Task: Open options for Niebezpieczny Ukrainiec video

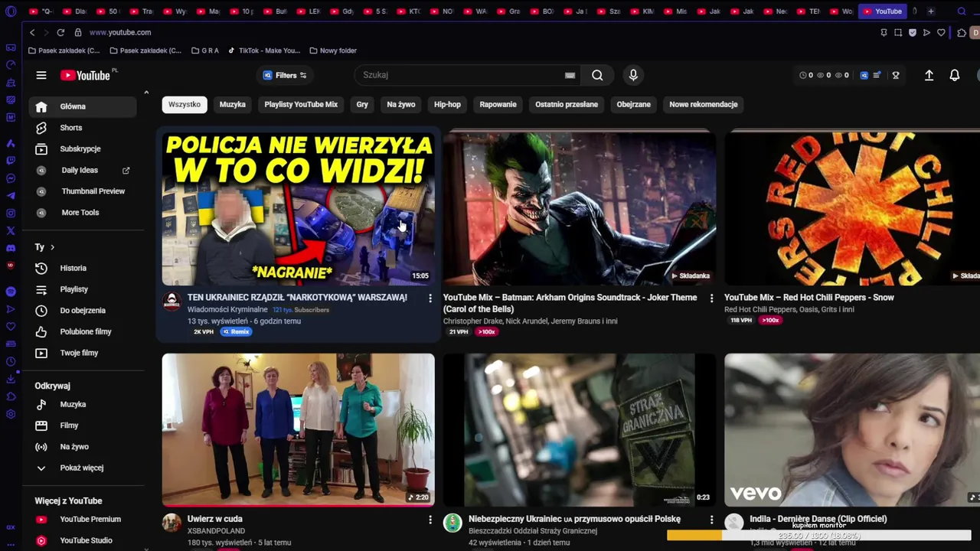Action: point(711,520)
